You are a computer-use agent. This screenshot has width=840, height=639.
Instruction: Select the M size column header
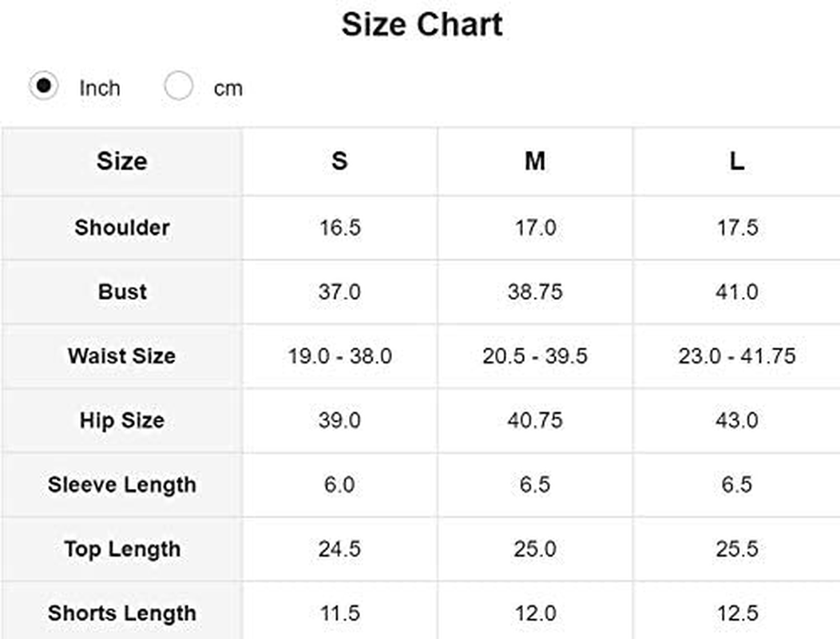(x=535, y=161)
